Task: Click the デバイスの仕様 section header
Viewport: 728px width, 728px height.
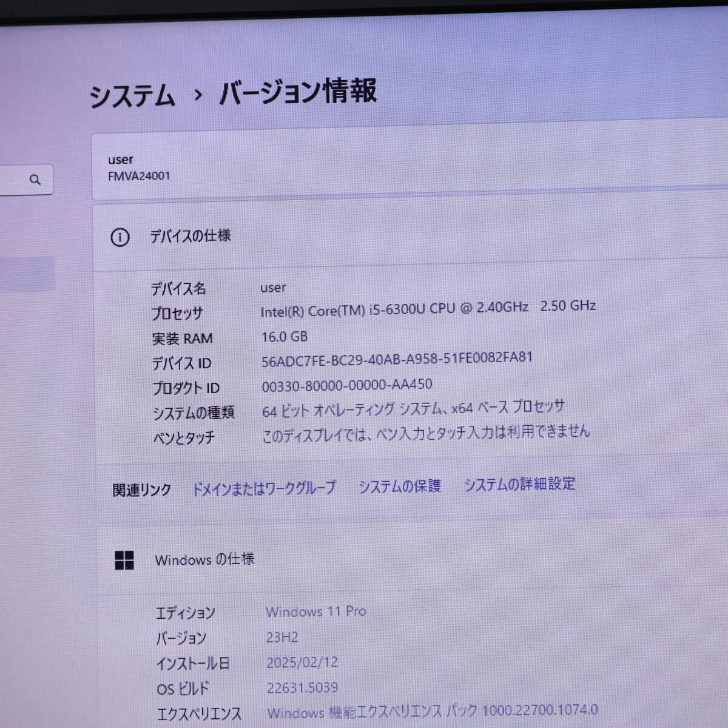Action: pyautogui.click(x=190, y=236)
